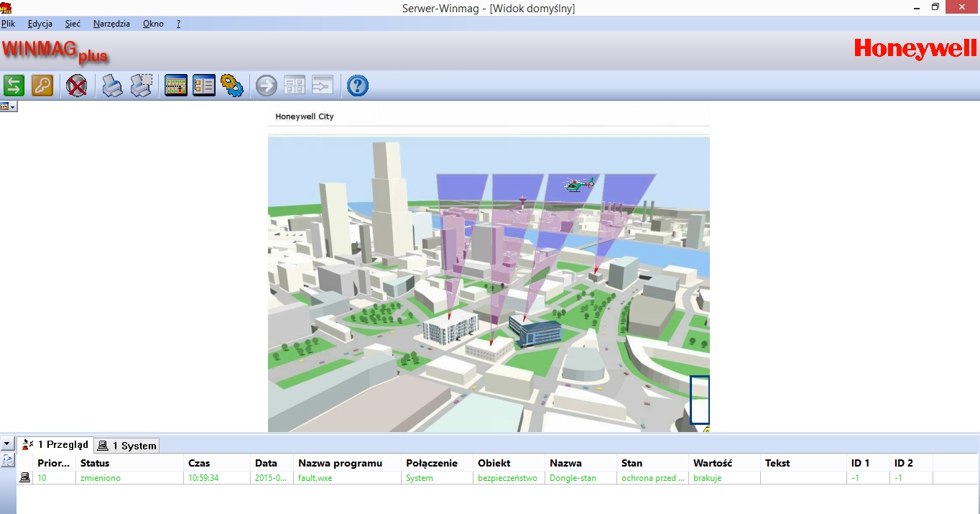The image size is (980, 514).
Task: Select the 'System' cell in the Połączenie column
Action: [x=438, y=477]
